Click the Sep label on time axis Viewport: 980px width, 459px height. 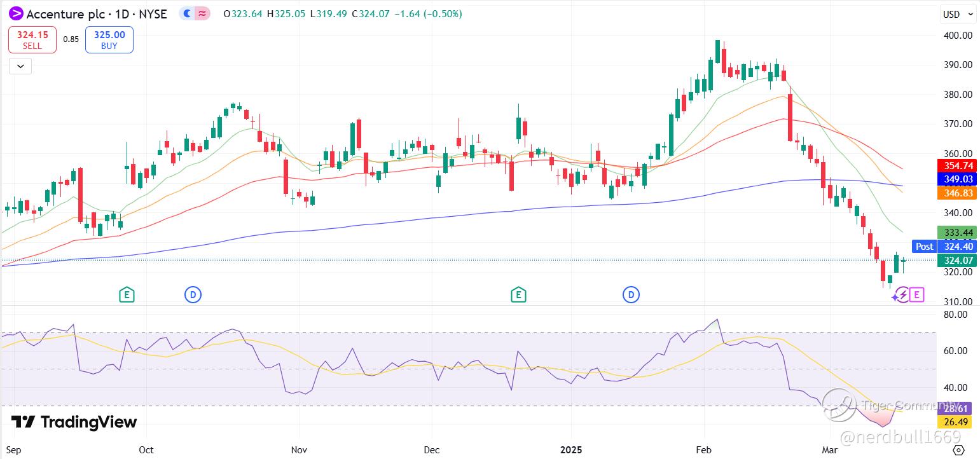click(x=13, y=450)
